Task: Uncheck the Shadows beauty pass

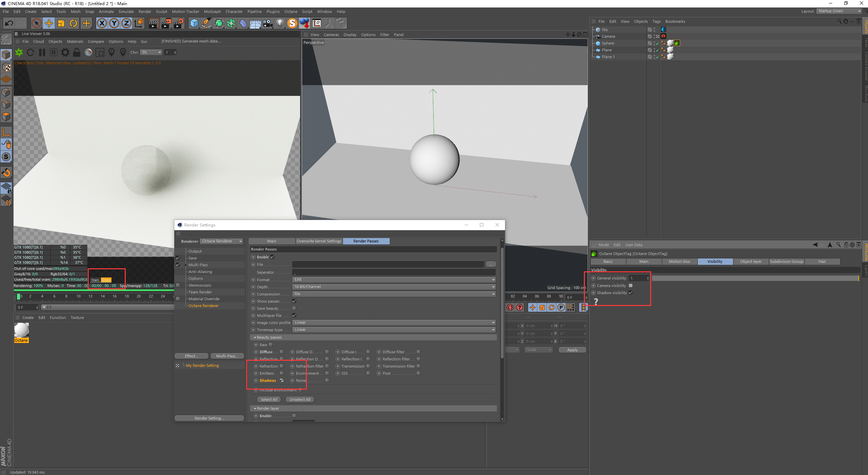Action: tap(281, 380)
